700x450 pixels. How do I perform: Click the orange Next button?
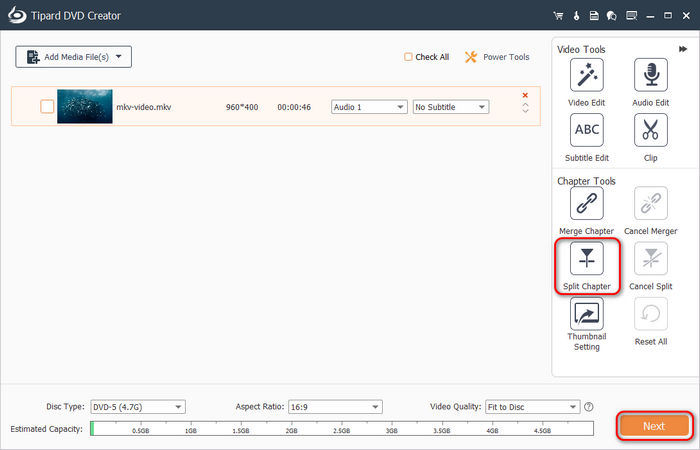click(654, 426)
